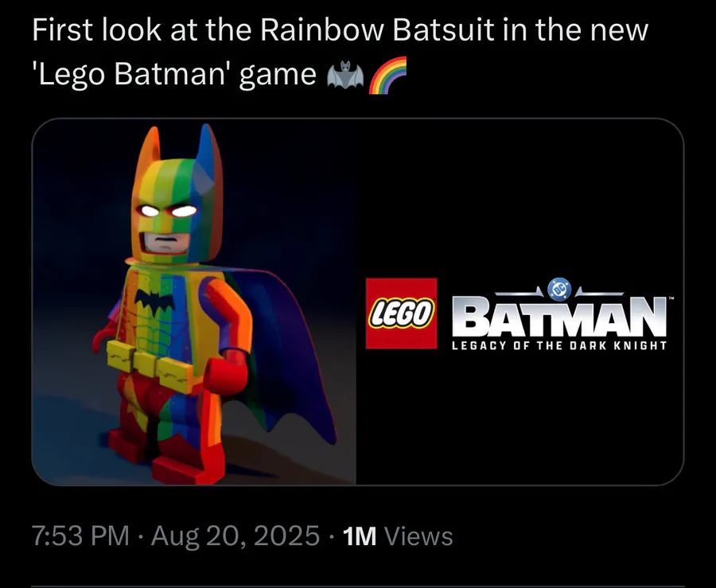716x588 pixels.
Task: Click the red LEGO logo
Action: pyautogui.click(x=402, y=313)
